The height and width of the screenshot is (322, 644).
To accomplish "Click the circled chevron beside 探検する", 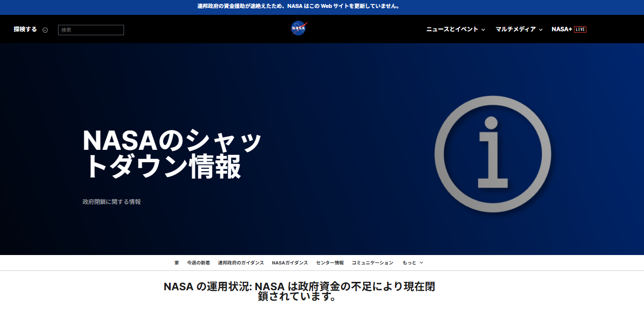I will (45, 30).
